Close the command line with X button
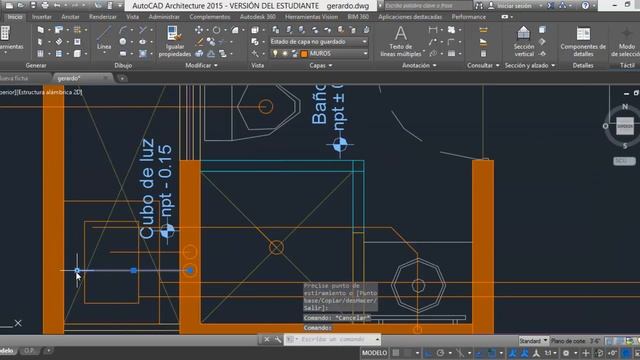 click(267, 339)
